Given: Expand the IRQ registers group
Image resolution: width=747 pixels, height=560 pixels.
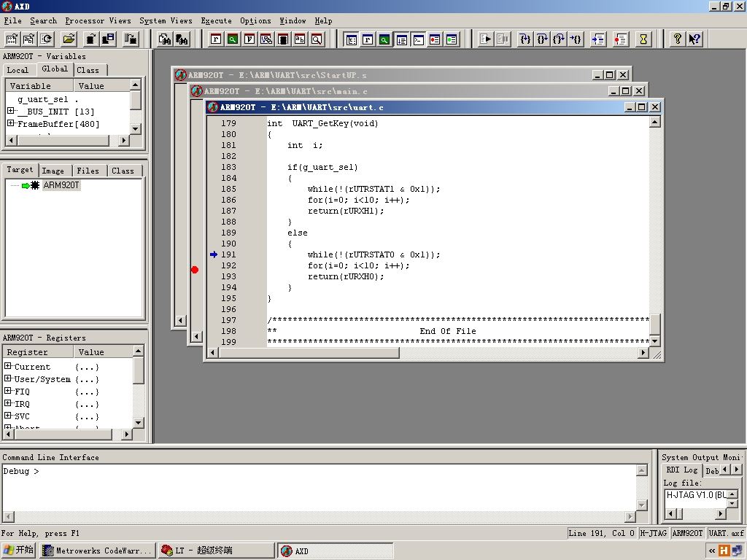Looking at the screenshot, I should coord(7,403).
